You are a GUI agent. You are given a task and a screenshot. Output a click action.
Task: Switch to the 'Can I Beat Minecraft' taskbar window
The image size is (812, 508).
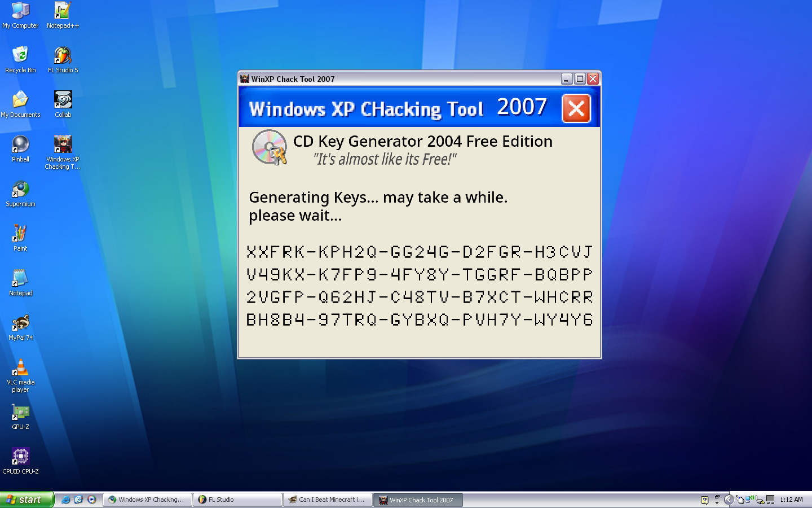pos(328,500)
